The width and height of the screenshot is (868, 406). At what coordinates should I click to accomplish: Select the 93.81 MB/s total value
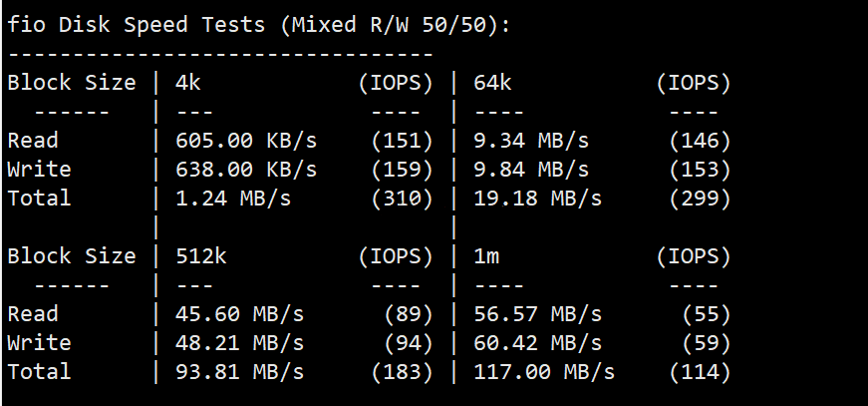click(240, 372)
